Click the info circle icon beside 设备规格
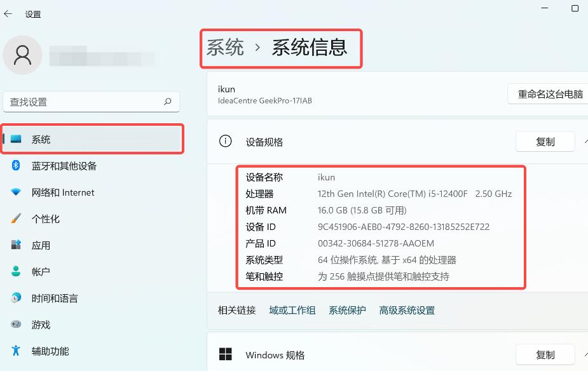The width and height of the screenshot is (588, 371). (x=226, y=141)
